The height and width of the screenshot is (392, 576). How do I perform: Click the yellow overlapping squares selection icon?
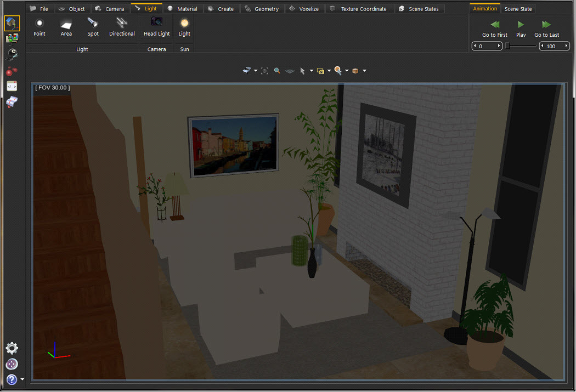coord(320,71)
